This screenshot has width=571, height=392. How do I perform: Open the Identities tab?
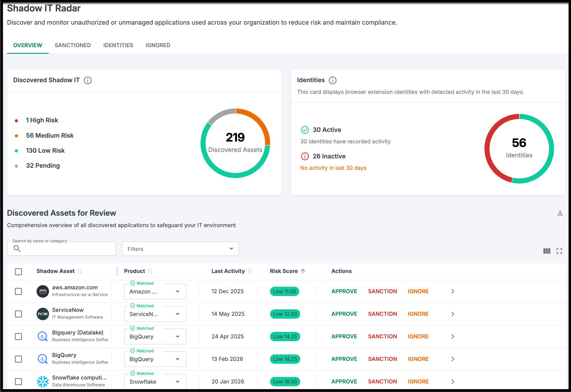118,45
